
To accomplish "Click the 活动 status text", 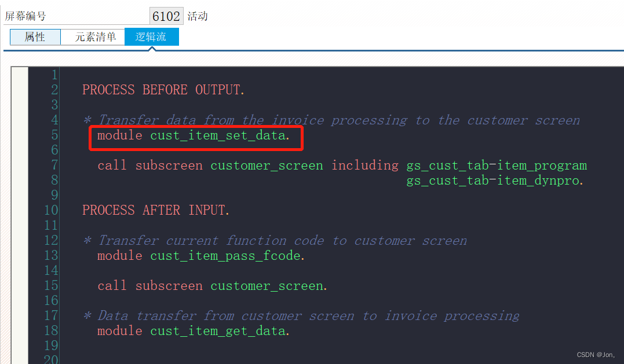I will tap(198, 16).
